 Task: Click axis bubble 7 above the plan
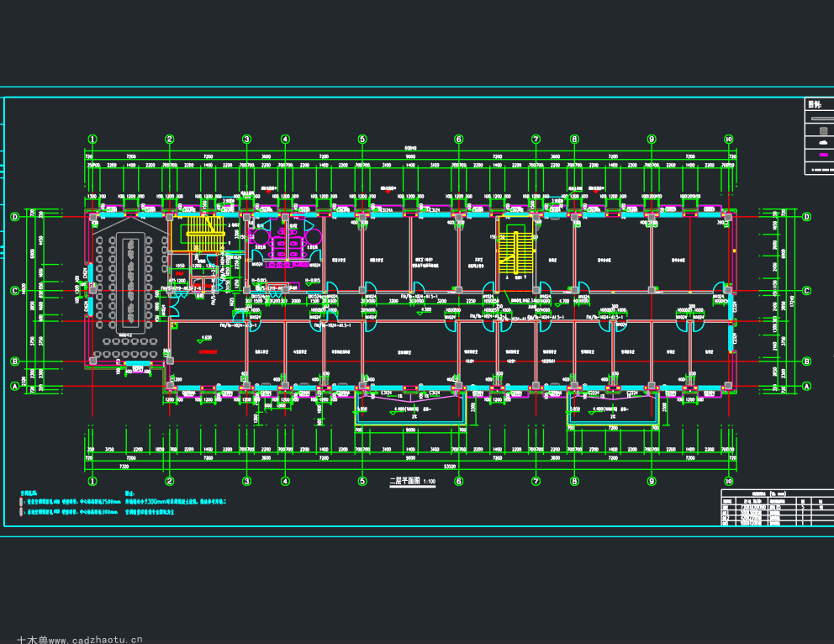tap(536, 140)
